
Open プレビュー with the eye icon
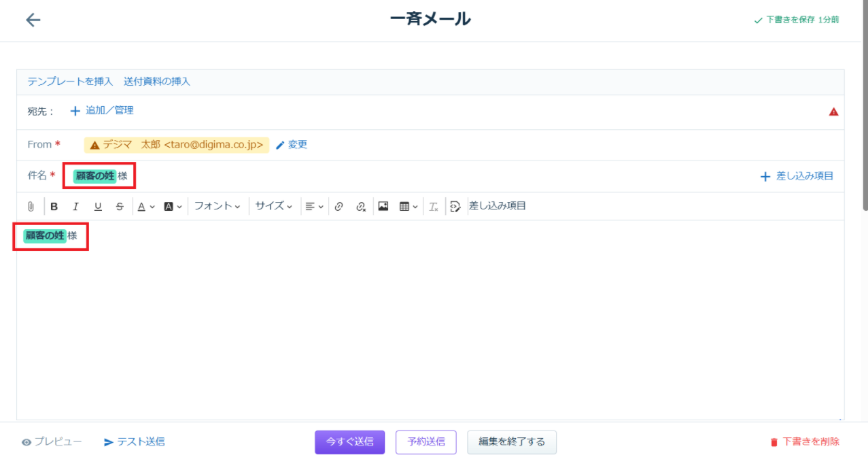click(52, 442)
